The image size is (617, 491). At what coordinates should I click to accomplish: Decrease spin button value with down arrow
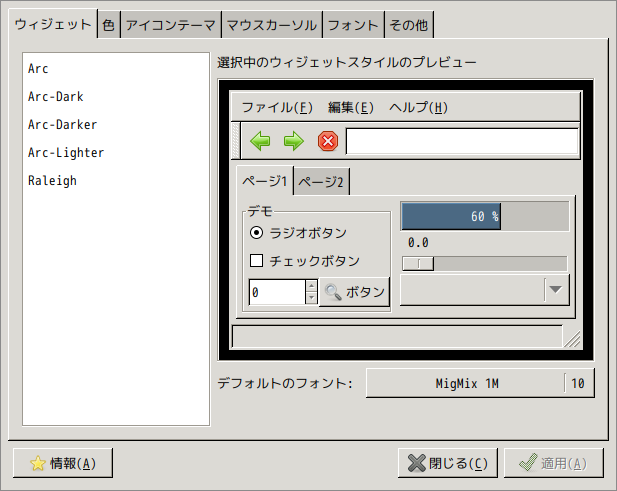click(311, 298)
